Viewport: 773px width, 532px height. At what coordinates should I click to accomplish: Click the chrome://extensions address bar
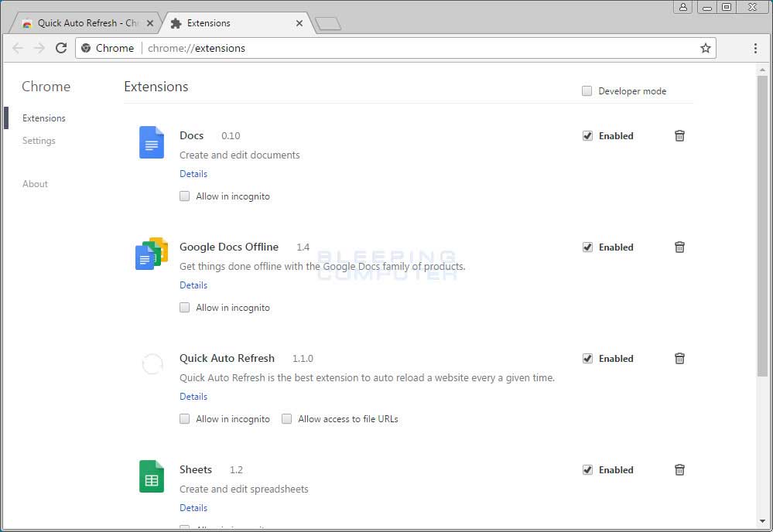(395, 48)
